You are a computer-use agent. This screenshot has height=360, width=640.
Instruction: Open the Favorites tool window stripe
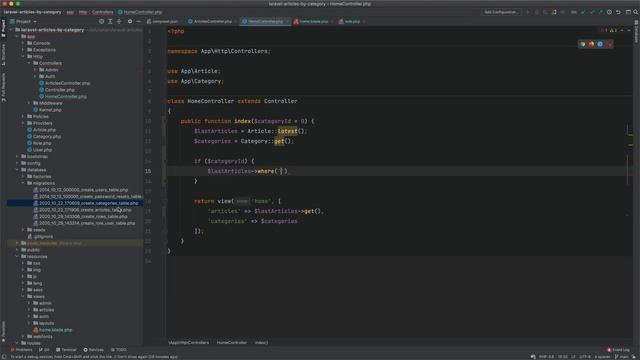coord(3,331)
